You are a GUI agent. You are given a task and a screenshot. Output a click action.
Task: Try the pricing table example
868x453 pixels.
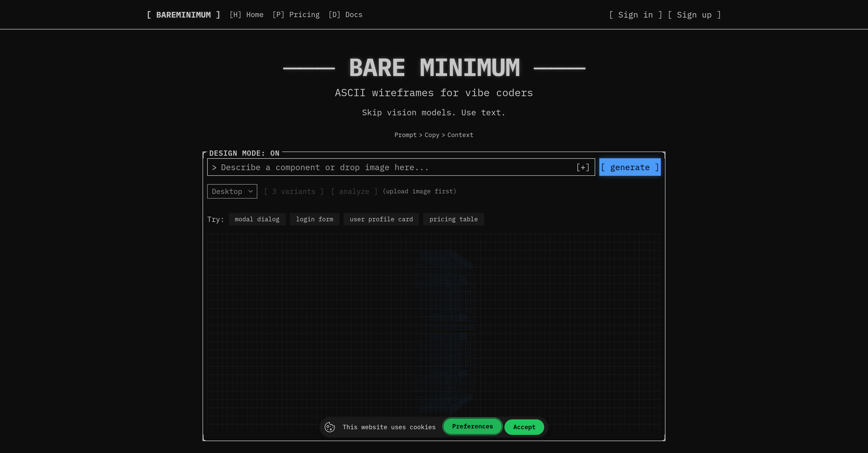point(454,219)
